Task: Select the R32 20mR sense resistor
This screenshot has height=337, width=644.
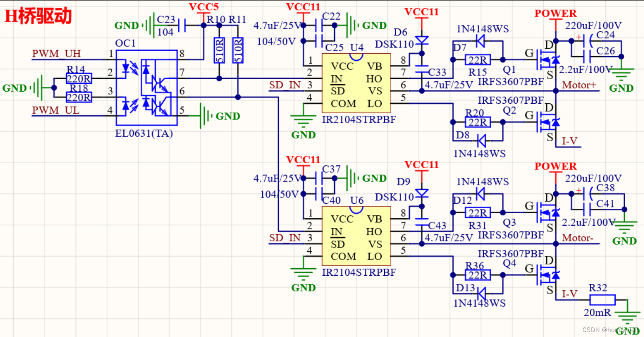Action: pyautogui.click(x=602, y=300)
